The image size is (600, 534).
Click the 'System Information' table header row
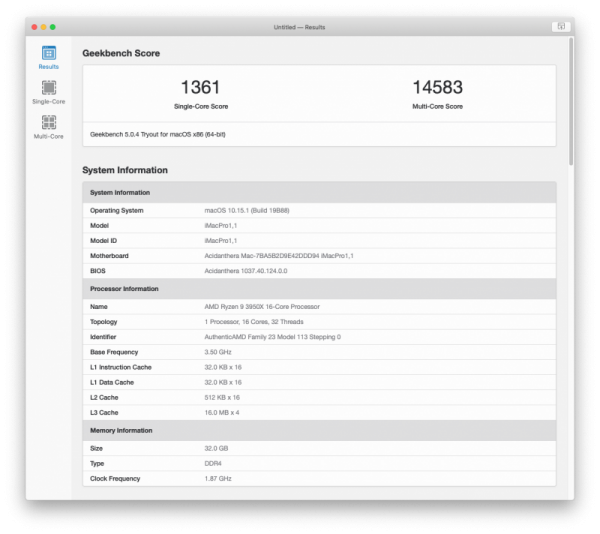point(319,192)
